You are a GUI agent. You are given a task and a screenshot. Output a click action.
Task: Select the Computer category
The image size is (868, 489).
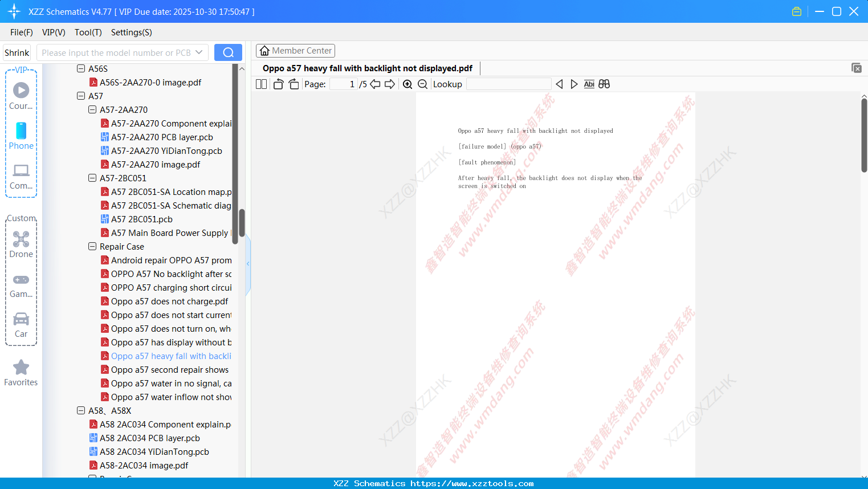point(21,177)
